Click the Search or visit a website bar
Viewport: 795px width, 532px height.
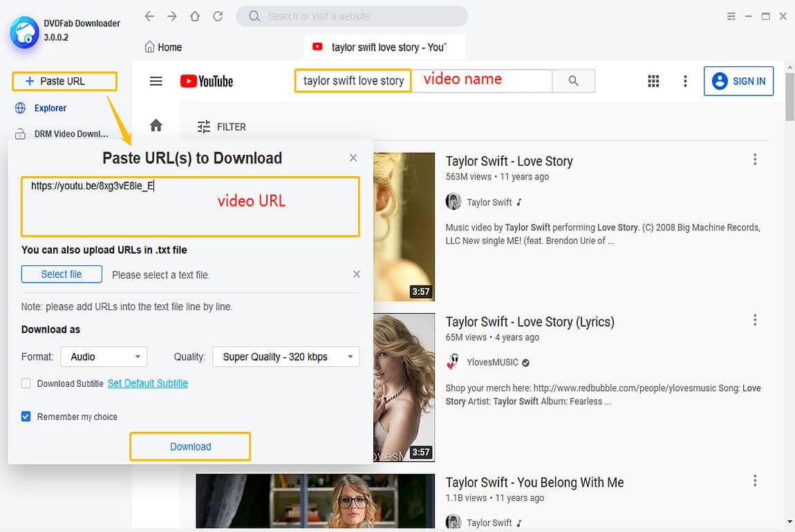(352, 16)
